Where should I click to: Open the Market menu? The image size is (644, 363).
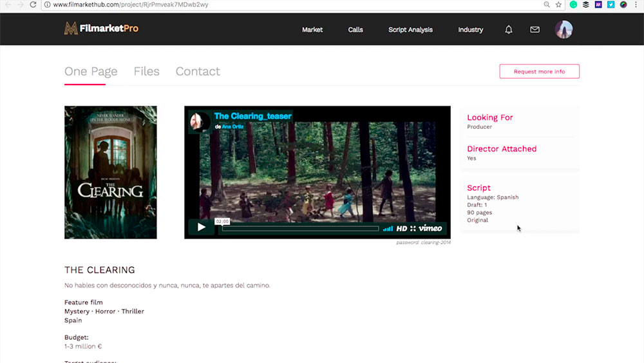312,30
